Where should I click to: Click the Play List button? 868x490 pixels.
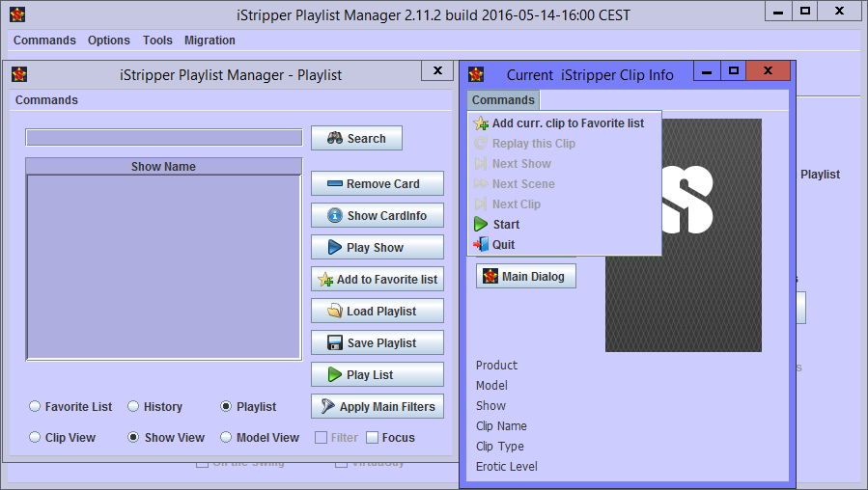coord(378,375)
